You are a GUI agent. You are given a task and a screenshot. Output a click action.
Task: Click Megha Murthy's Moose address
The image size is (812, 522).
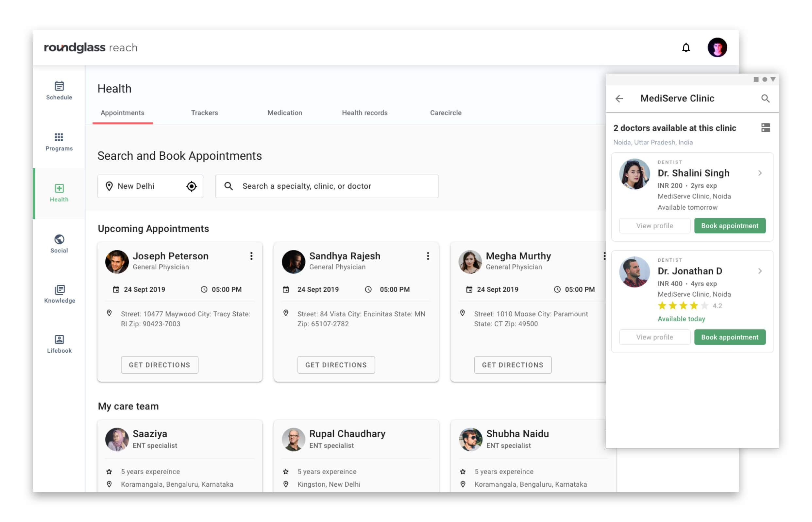[x=531, y=319]
